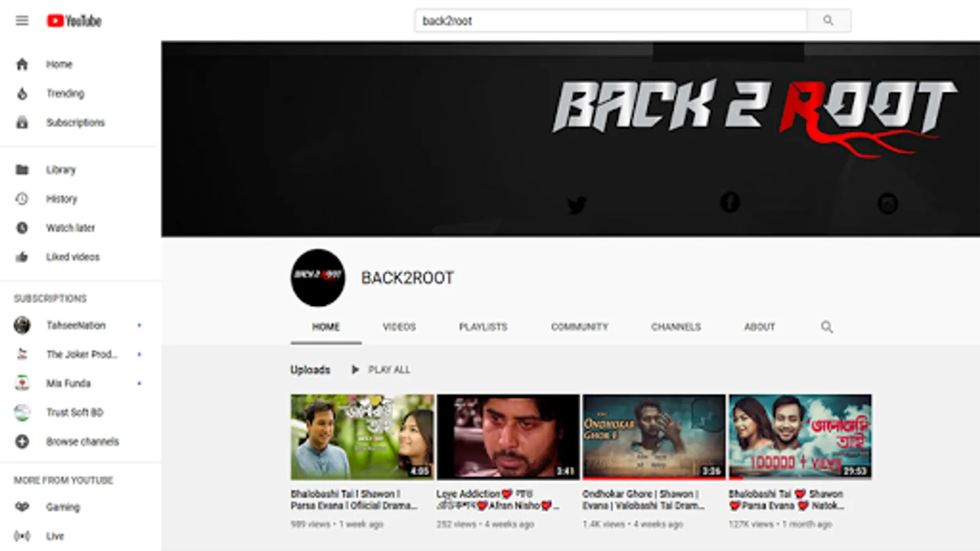Click the Mia Funda channel avatar
The image size is (980, 551).
pos(22,383)
